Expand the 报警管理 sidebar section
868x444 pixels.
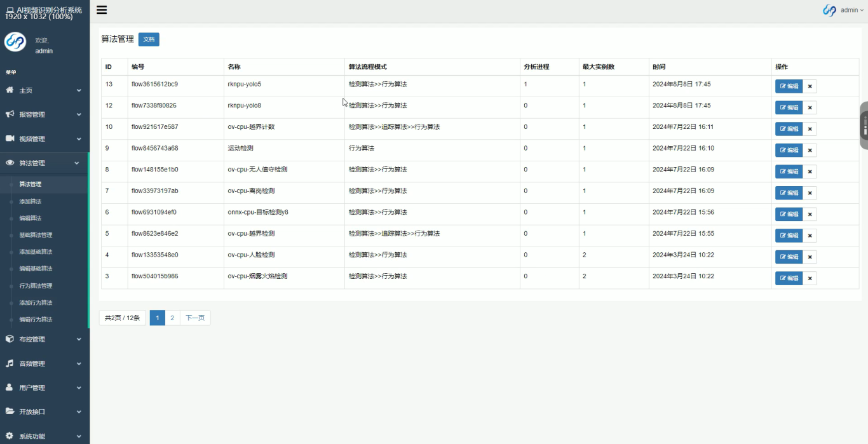tap(43, 115)
